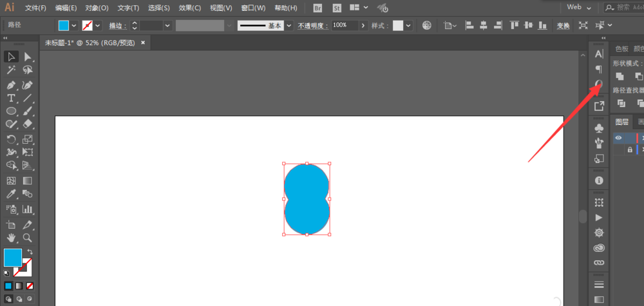The image size is (644, 306).
Task: Select the Shaper tool
Action: click(12, 124)
